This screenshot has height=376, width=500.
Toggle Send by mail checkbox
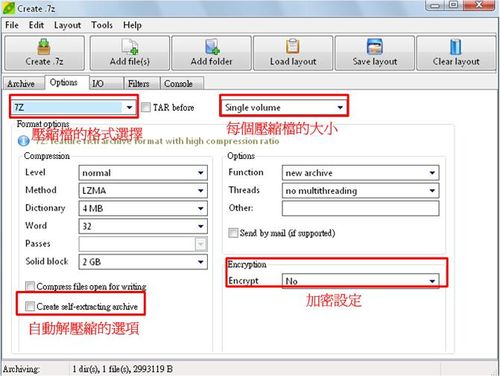coord(233,233)
